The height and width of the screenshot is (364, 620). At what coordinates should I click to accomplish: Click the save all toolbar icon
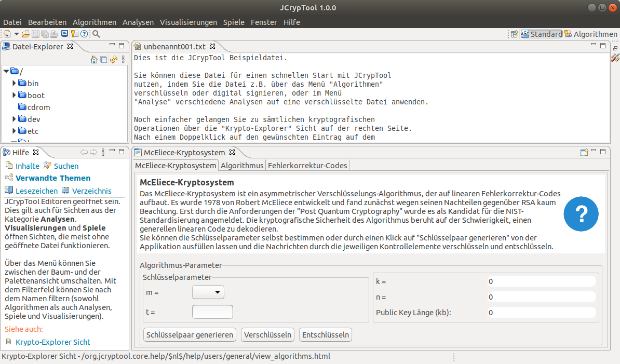pos(45,34)
